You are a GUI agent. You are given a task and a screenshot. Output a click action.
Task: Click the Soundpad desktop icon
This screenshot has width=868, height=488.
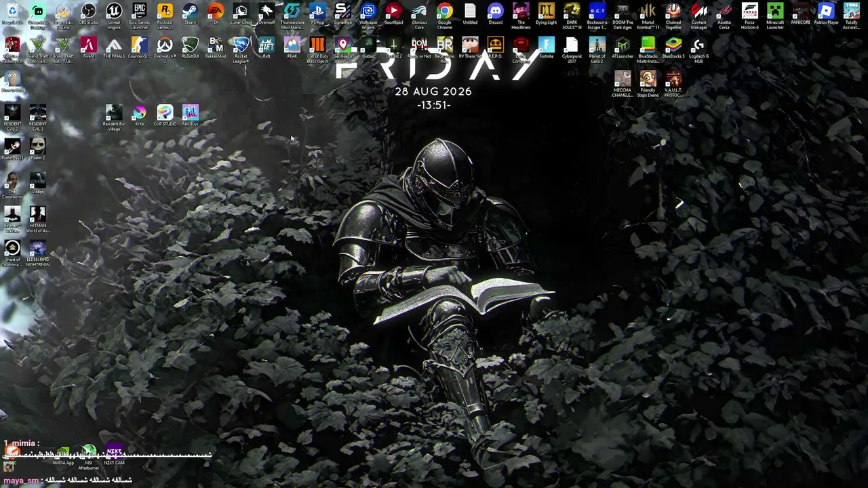coord(394,15)
